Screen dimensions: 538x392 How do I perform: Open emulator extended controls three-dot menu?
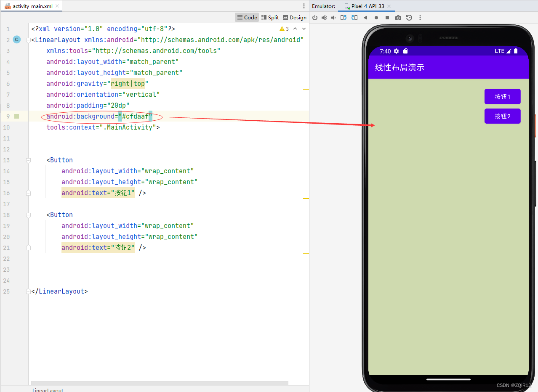[420, 18]
